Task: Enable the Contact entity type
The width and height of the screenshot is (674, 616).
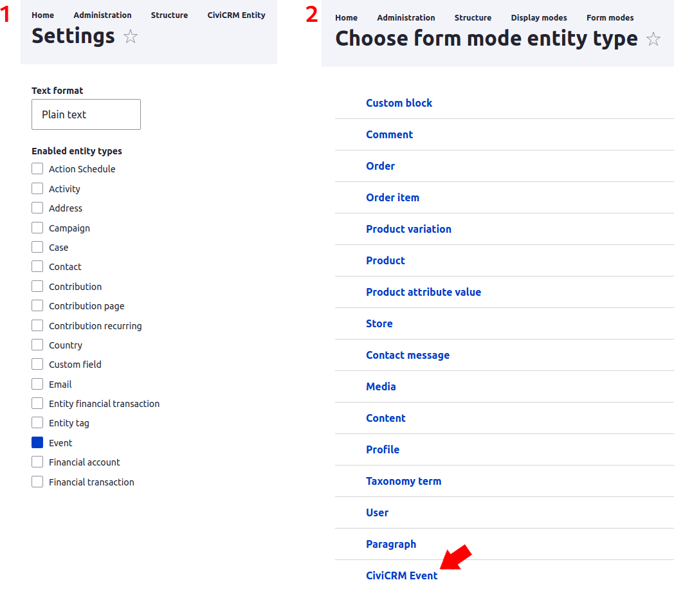Action: 37,266
